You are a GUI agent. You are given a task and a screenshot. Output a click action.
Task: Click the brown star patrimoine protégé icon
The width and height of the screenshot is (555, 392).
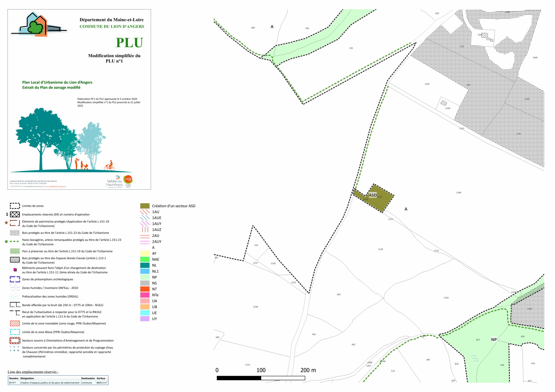click(x=6, y=222)
